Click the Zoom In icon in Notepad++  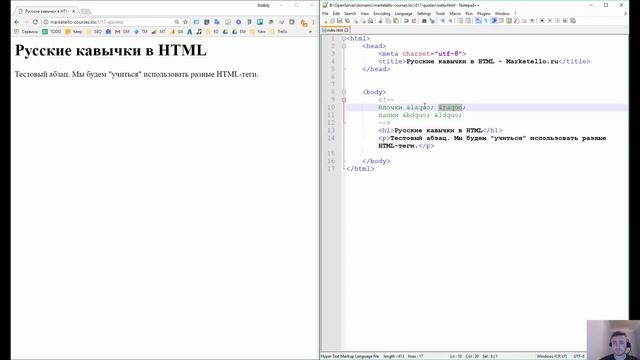443,21
